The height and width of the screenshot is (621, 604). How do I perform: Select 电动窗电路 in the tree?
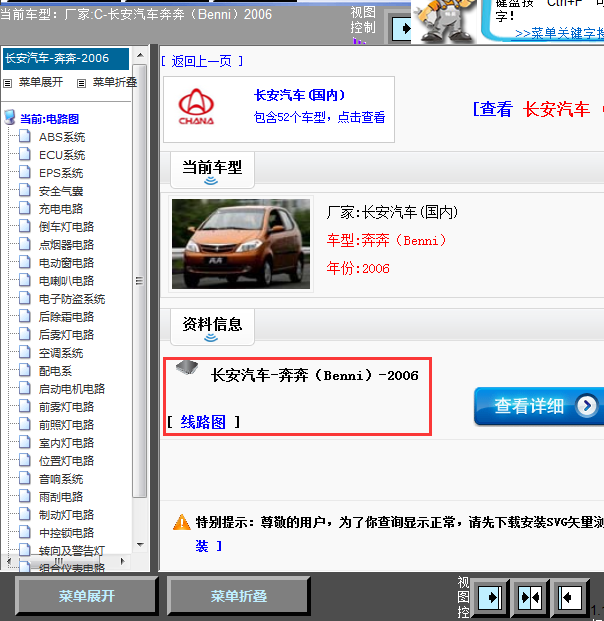(x=66, y=263)
